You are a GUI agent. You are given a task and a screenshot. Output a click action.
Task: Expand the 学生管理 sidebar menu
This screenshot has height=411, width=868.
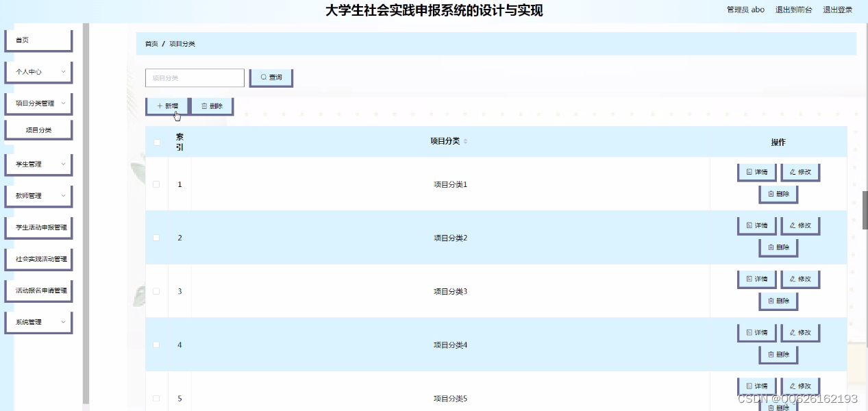(38, 164)
